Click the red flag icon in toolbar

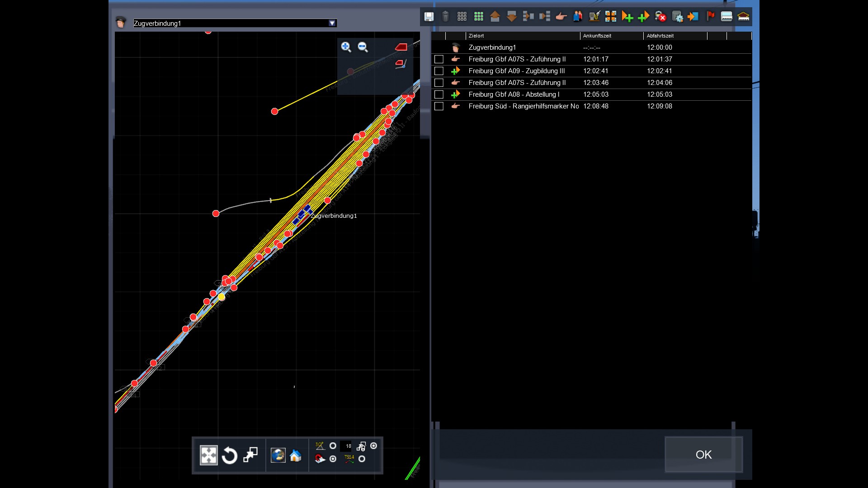(x=710, y=17)
